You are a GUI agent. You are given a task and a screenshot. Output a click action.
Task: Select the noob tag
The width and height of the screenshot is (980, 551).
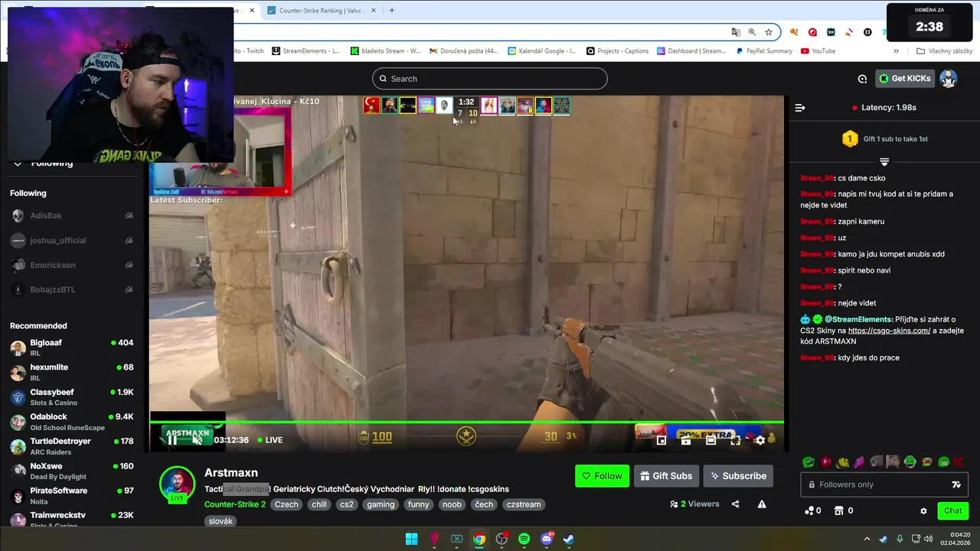452,504
